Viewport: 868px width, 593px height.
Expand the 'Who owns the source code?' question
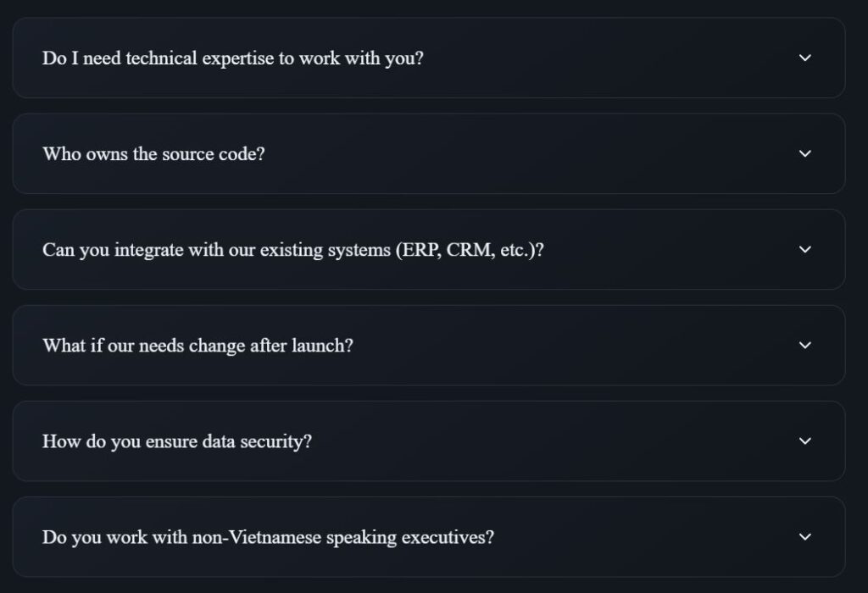coord(153,154)
